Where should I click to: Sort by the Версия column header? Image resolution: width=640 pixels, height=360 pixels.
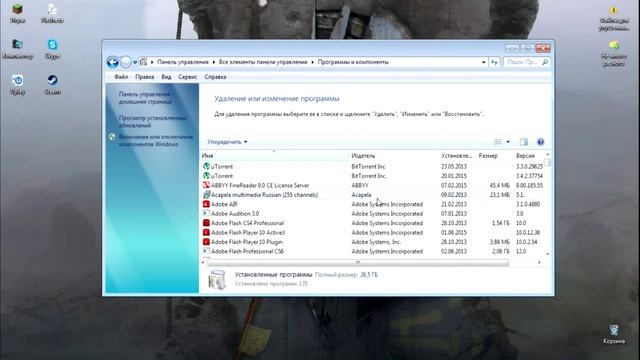(x=529, y=156)
